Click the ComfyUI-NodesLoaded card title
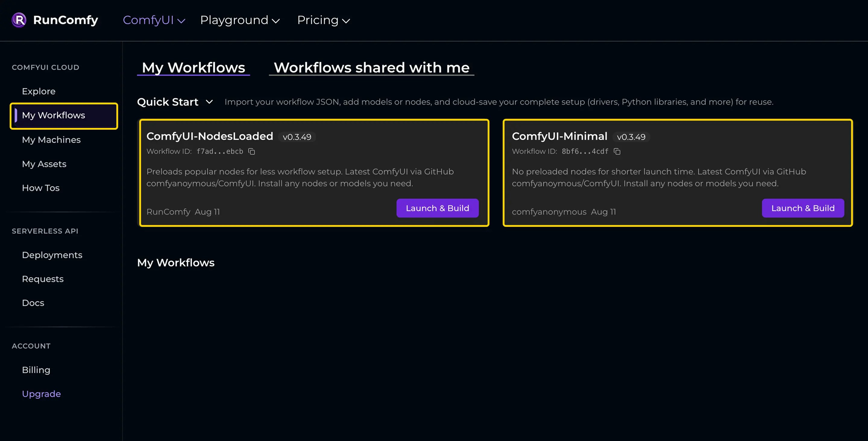This screenshot has width=868, height=441. [x=209, y=136]
